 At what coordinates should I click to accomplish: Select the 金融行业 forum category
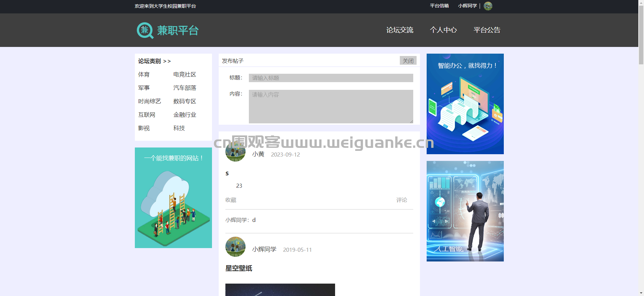[185, 115]
